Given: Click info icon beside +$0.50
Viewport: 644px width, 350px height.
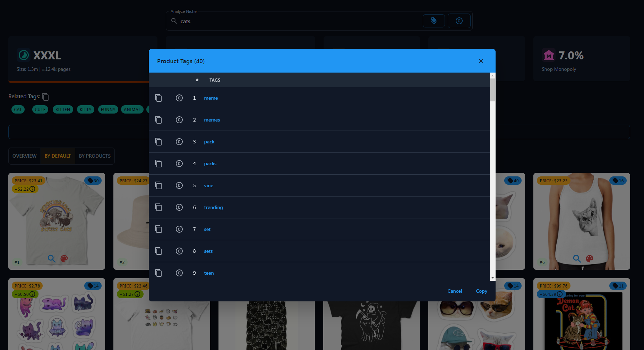Looking at the screenshot, I should click(x=32, y=294).
